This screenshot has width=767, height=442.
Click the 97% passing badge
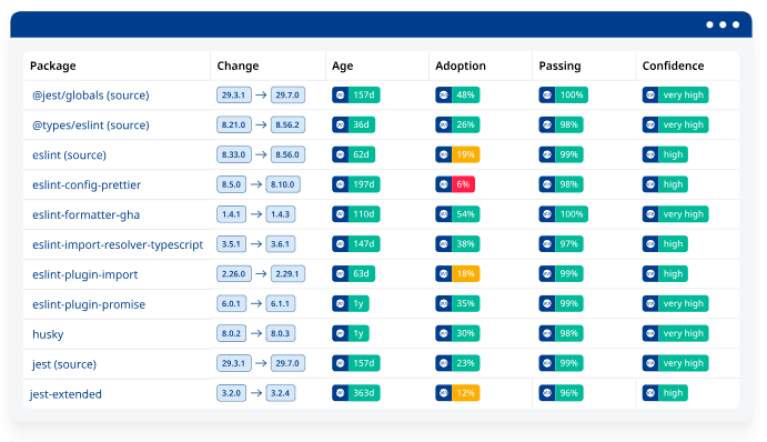tap(561, 244)
